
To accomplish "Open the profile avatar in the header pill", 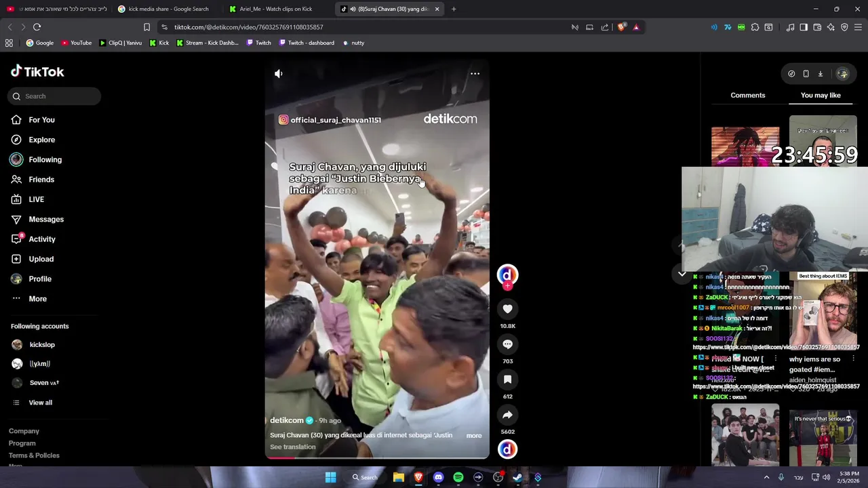I will tap(842, 74).
